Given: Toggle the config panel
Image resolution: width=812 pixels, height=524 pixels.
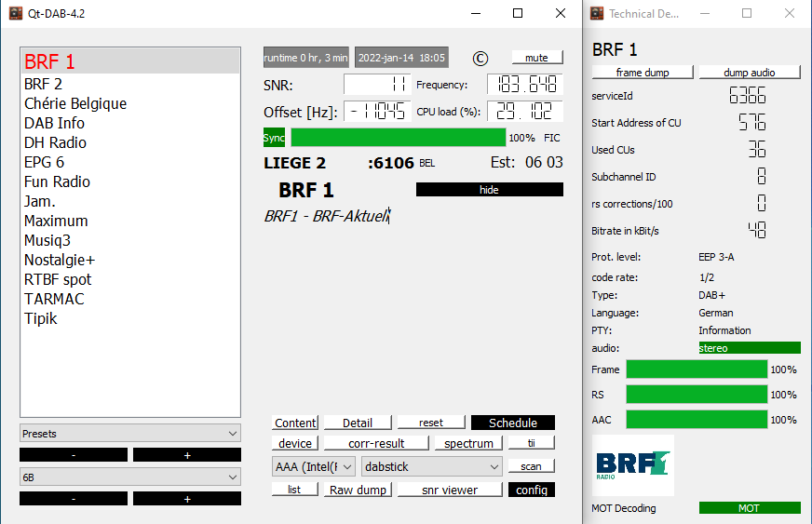Looking at the screenshot, I should (x=532, y=490).
